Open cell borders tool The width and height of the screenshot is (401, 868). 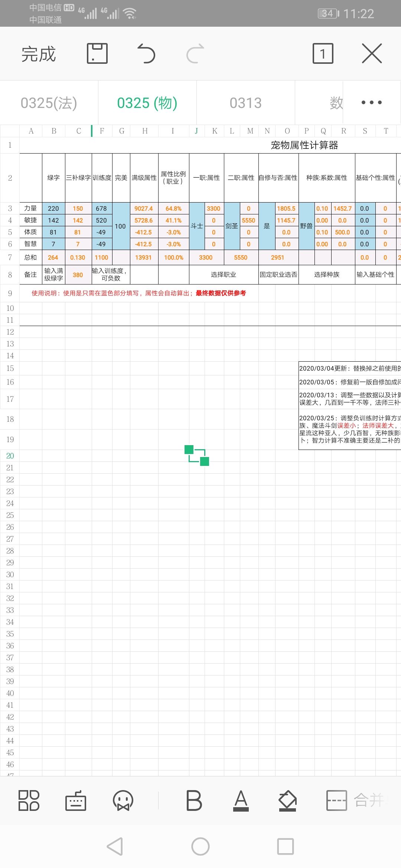[336, 800]
